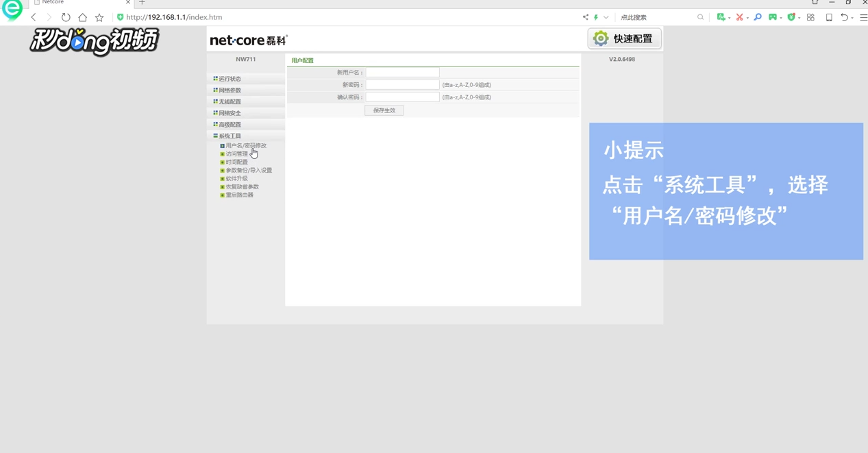
Task: Select 软件升级 from 系统工具 submenu
Action: [236, 178]
